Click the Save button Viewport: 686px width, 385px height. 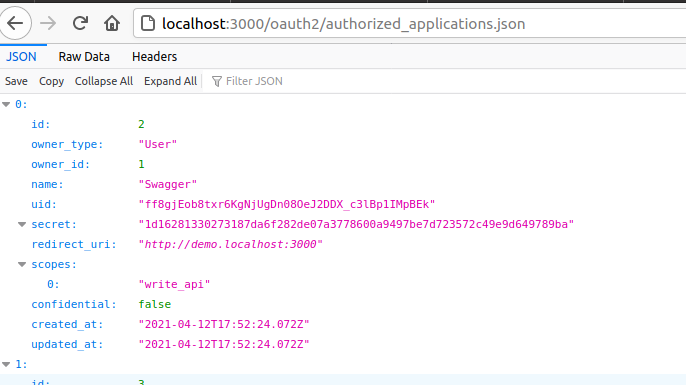(16, 81)
